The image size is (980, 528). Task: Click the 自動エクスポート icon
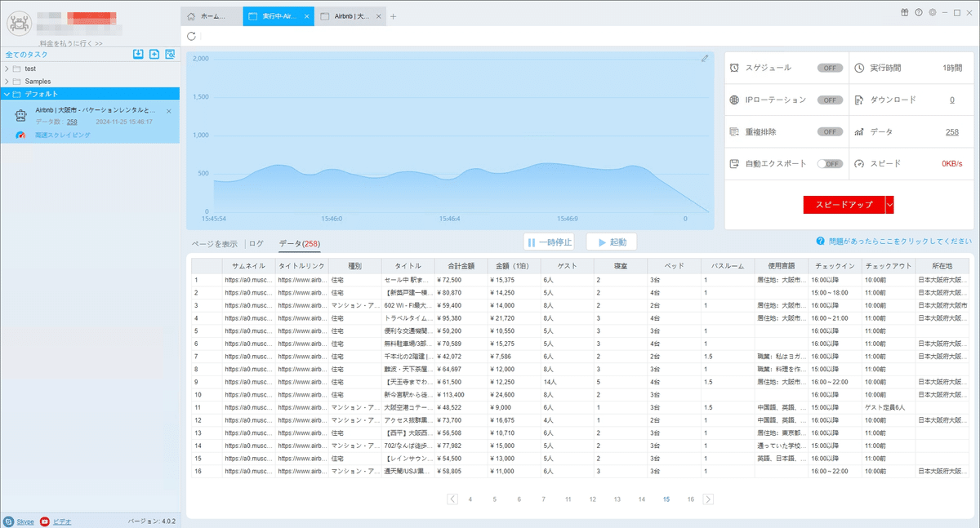(735, 163)
